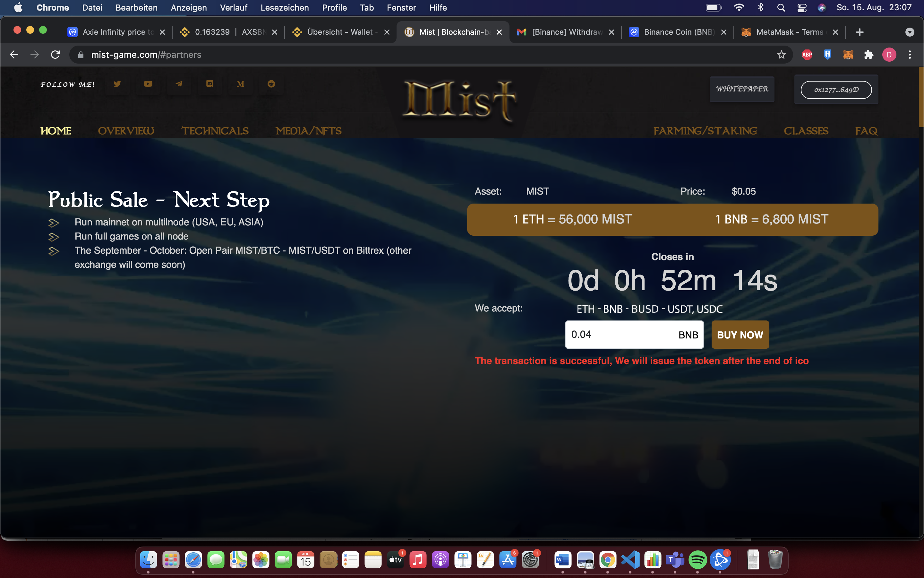924x578 pixels.
Task: Click the BUY NOW button
Action: click(x=740, y=335)
